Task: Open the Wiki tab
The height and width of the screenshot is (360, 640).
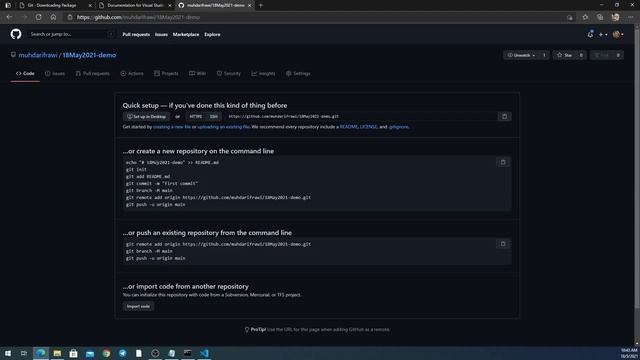Action: [x=198, y=73]
